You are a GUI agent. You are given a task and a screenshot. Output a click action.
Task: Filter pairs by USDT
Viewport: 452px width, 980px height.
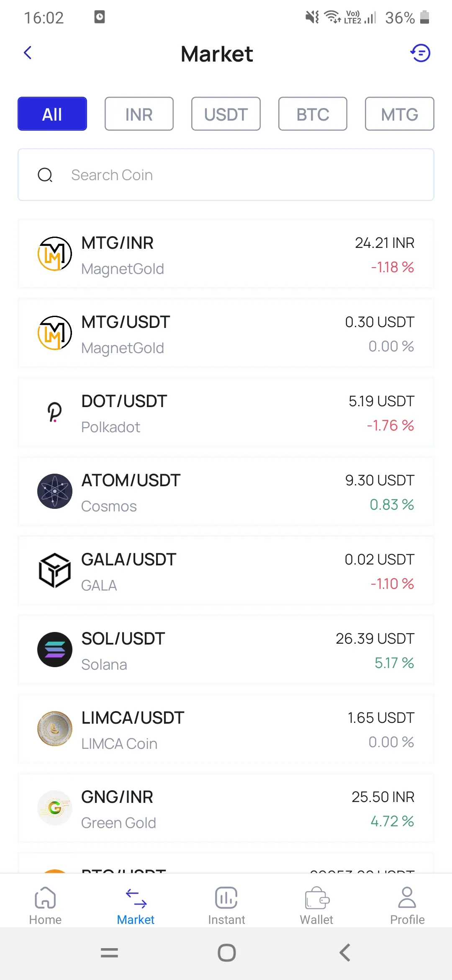[226, 114]
